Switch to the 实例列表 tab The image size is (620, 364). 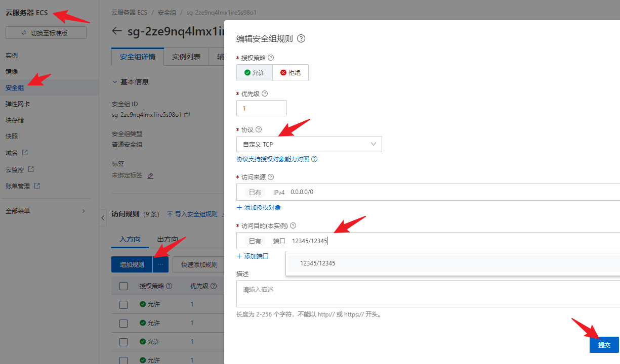coord(186,57)
